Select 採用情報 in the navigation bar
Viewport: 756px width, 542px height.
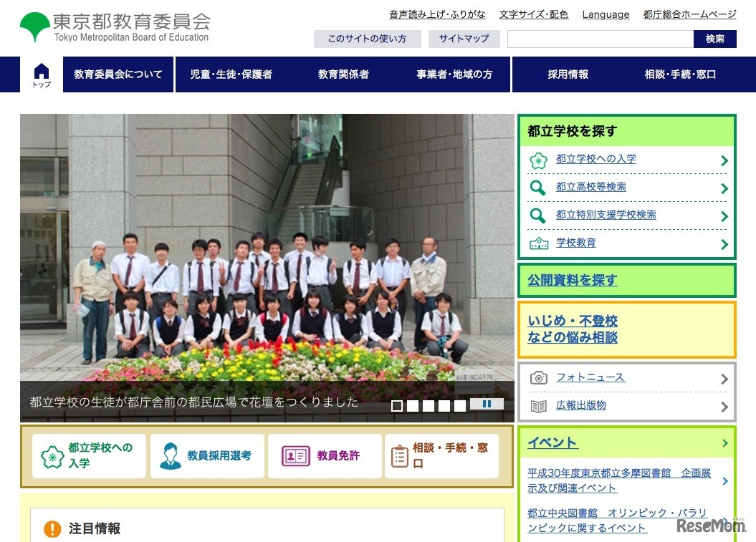click(568, 74)
